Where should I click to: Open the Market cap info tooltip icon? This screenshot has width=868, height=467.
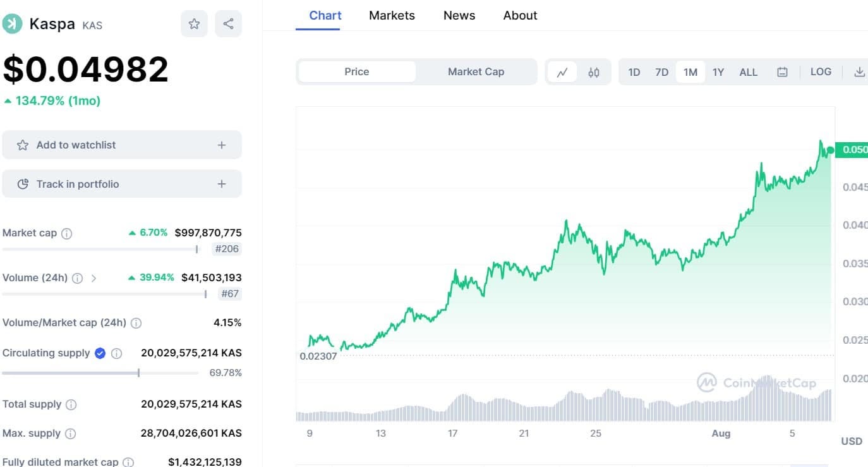point(65,233)
